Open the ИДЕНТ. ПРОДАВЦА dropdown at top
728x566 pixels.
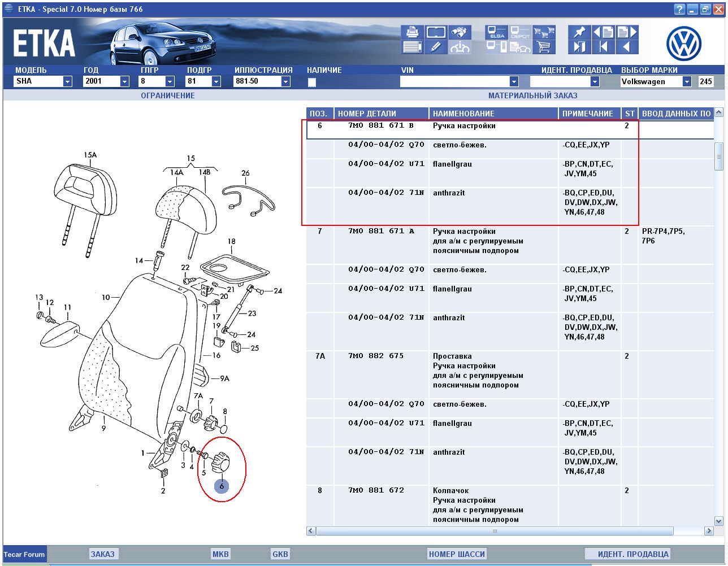(x=595, y=82)
